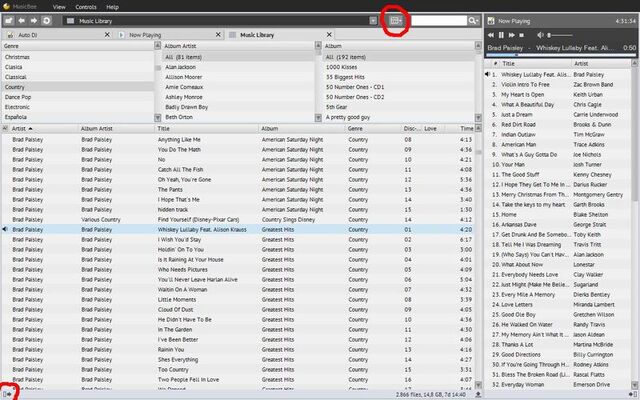Screen dimensions: 640x400
Task: Select the Music Library tab
Action: click(280, 35)
